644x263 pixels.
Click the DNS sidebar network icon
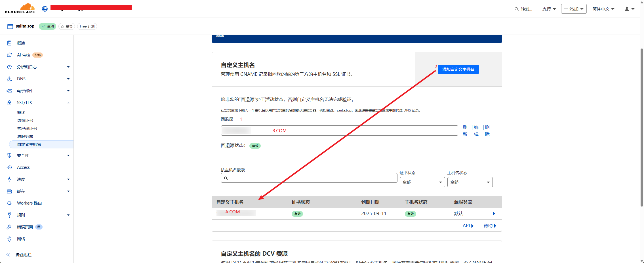[x=9, y=79]
